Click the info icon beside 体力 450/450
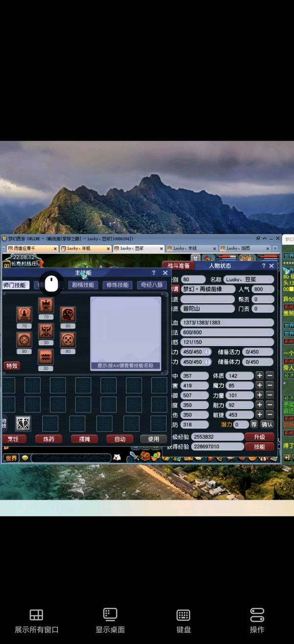The height and width of the screenshot is (644, 294). coord(208,362)
